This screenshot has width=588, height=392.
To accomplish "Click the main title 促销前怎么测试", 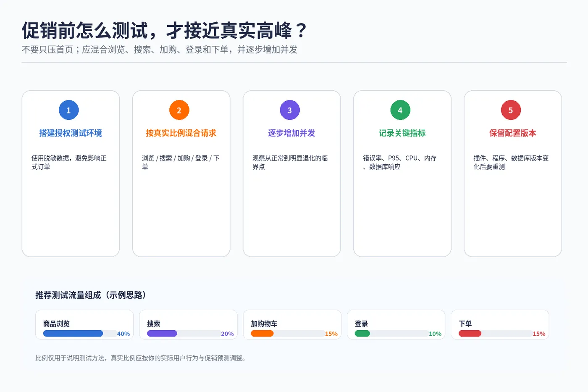I will pos(164,31).
